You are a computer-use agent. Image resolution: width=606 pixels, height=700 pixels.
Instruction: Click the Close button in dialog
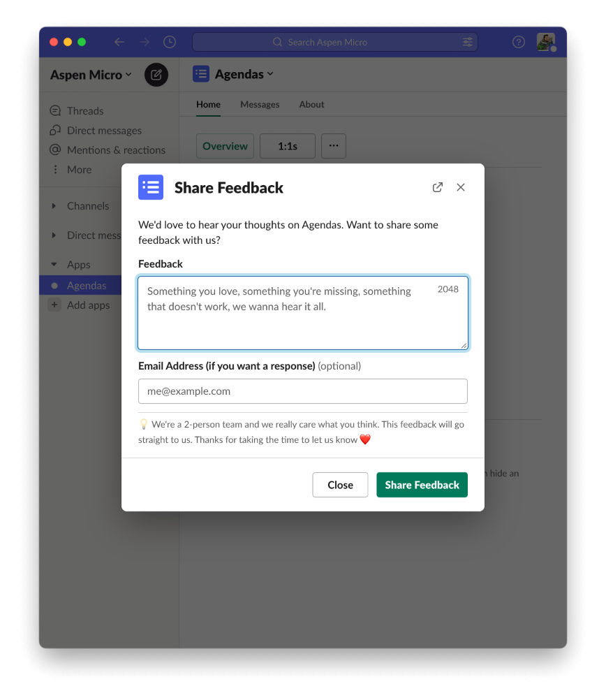point(340,485)
